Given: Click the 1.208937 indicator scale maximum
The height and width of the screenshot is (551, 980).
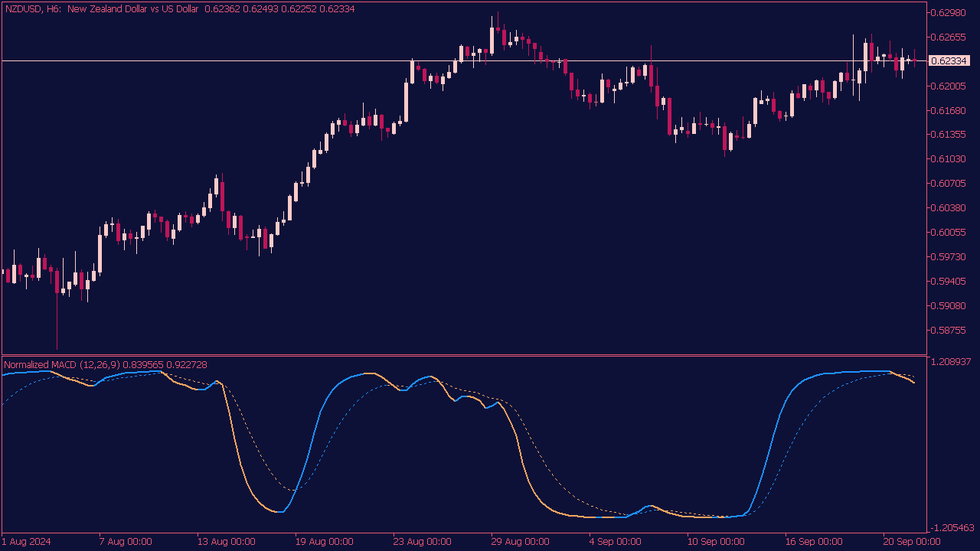Looking at the screenshot, I should tap(951, 361).
